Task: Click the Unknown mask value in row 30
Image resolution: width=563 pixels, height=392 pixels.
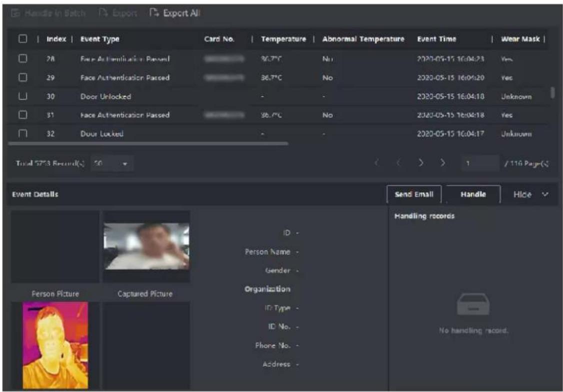Action: tap(516, 96)
